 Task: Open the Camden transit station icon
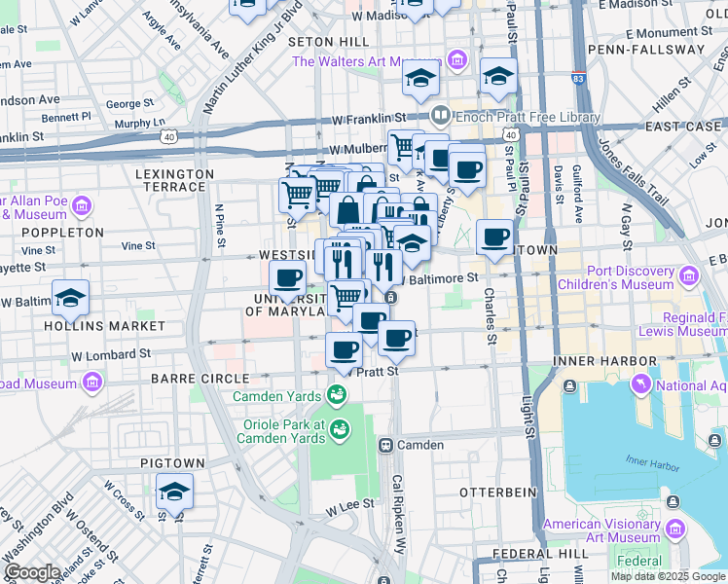(385, 445)
